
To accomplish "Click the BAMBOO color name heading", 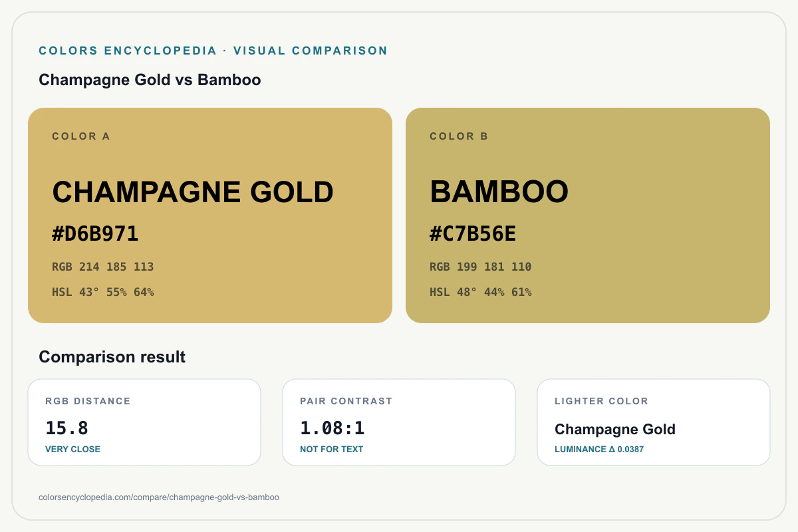I will [499, 192].
